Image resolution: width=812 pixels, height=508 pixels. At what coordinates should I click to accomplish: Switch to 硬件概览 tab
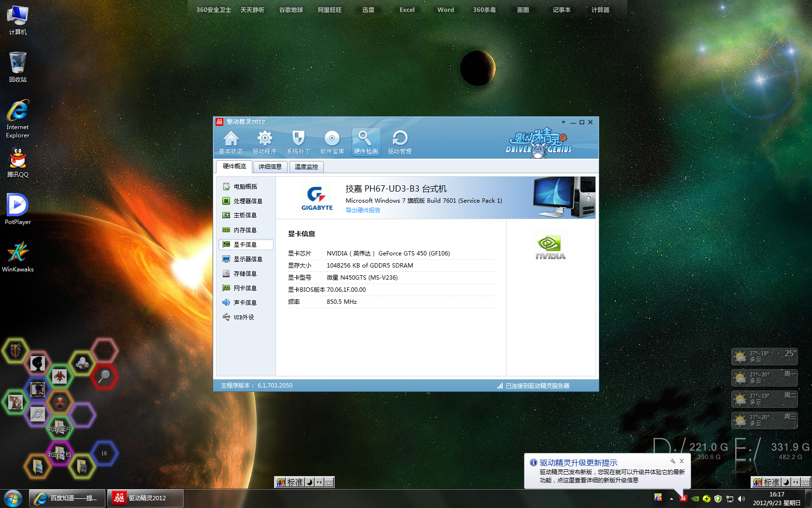[x=234, y=166]
